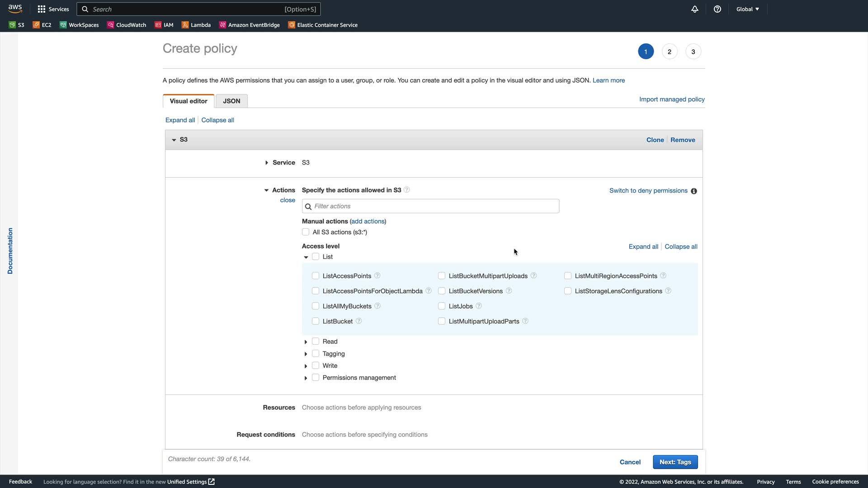Tick the ListStorageLensConfigurations checkbox
Image resolution: width=868 pixels, height=488 pixels.
(x=568, y=291)
